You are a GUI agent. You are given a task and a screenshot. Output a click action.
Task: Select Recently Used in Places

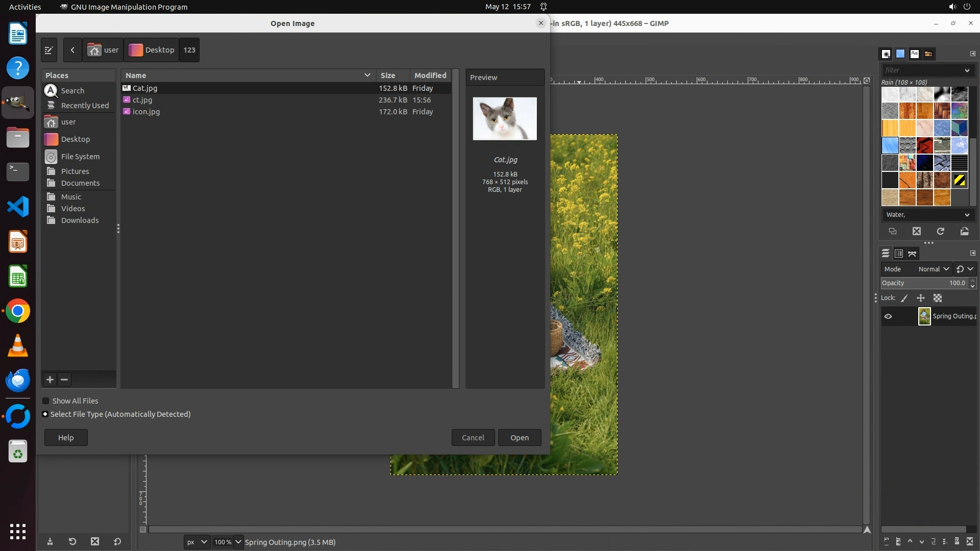click(85, 106)
